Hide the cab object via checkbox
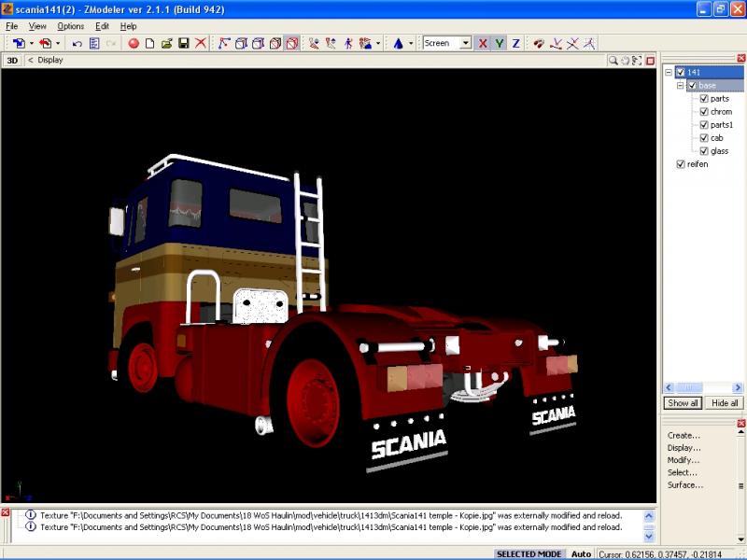 pyautogui.click(x=704, y=138)
